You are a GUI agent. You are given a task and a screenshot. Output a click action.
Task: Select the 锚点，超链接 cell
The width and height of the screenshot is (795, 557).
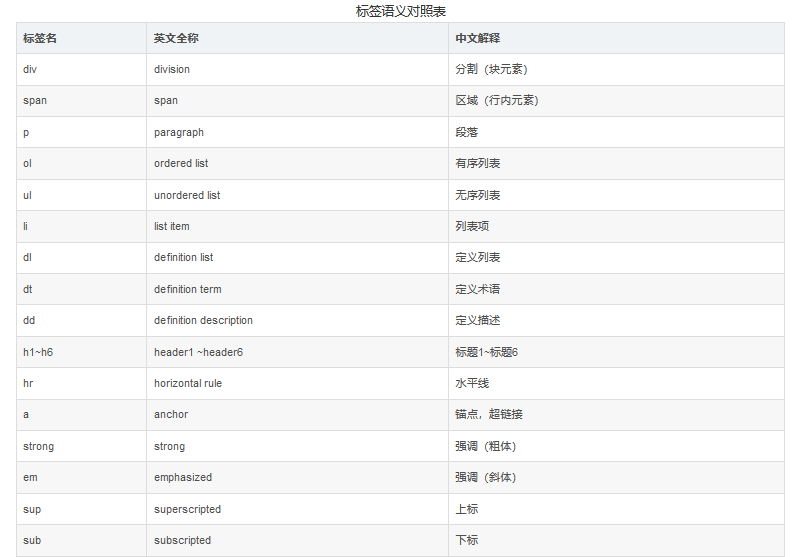tap(617, 415)
